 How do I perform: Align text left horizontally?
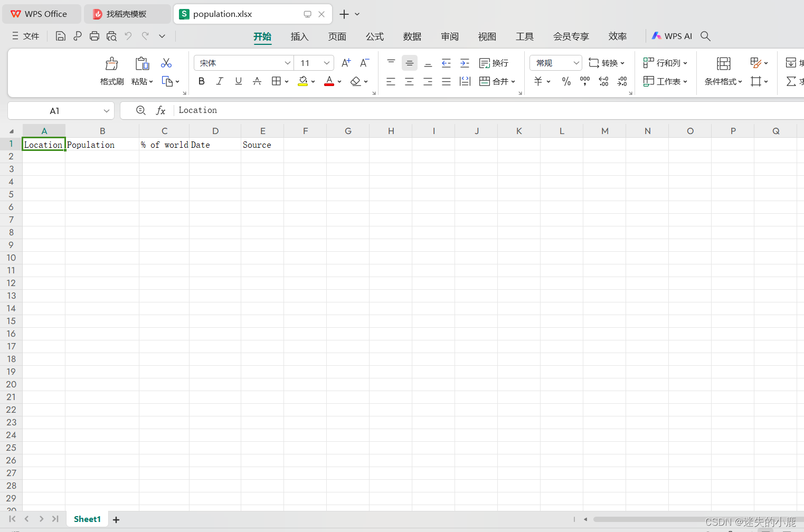point(391,81)
